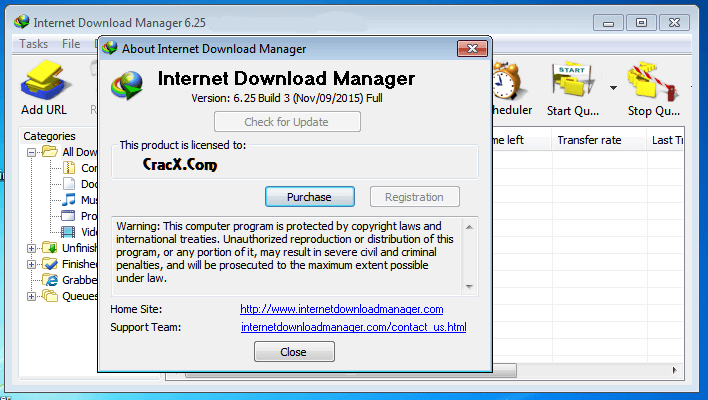Click Finished folder icon with checkmark

pos(50,264)
